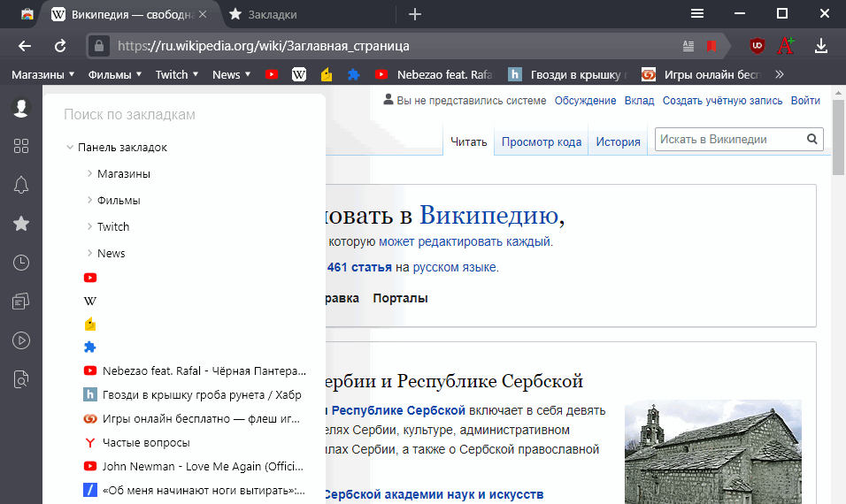
Task: Open the downloads arrow icon in toolbar
Action: (x=821, y=46)
